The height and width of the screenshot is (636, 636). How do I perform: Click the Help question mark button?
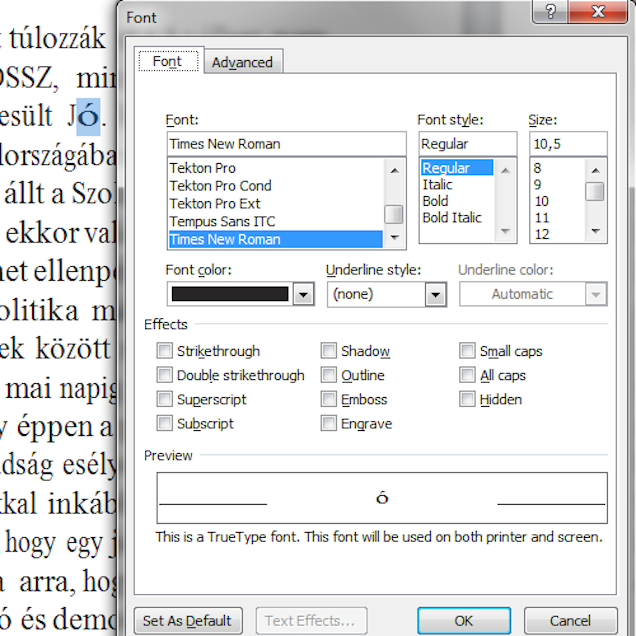click(x=550, y=11)
